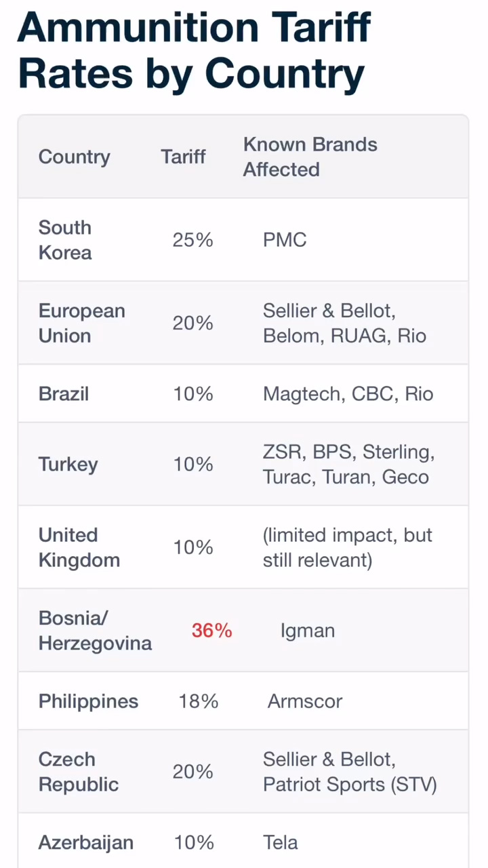Select Patriot Sports (STV) brand text

(350, 785)
